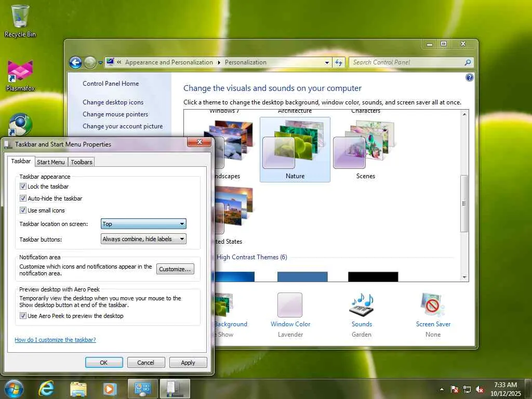
Task: Disable Use Aero Peek to preview desktop
Action: coord(23,315)
